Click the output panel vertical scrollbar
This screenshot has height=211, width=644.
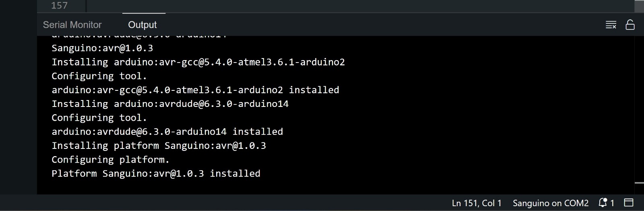639,109
